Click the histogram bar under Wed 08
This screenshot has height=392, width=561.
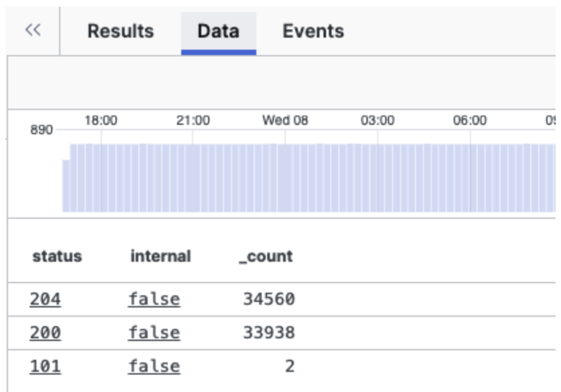[x=285, y=178]
